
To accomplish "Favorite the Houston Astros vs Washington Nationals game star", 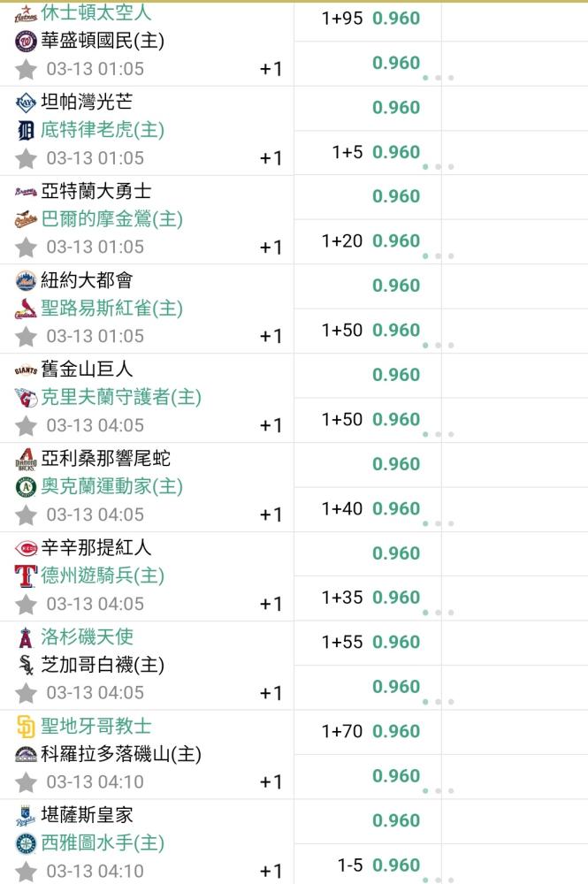I will (x=26, y=70).
